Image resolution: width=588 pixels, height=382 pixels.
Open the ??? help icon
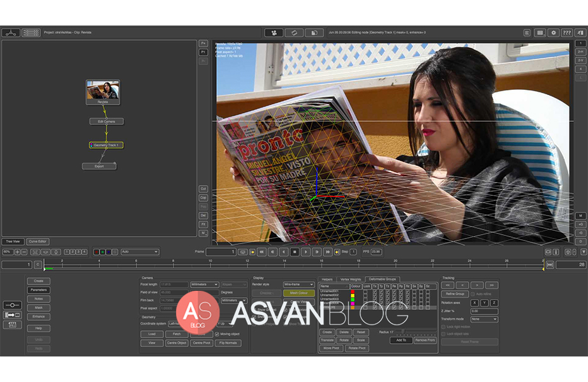[566, 33]
